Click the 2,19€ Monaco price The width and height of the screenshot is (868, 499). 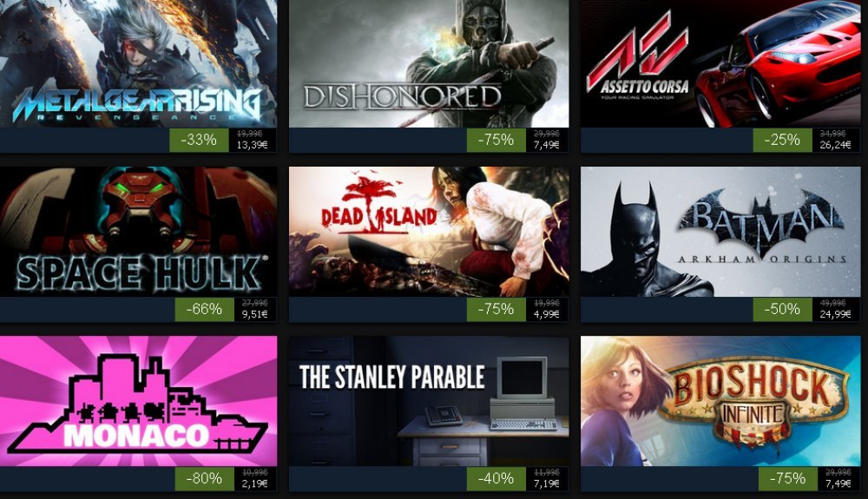pos(254,483)
